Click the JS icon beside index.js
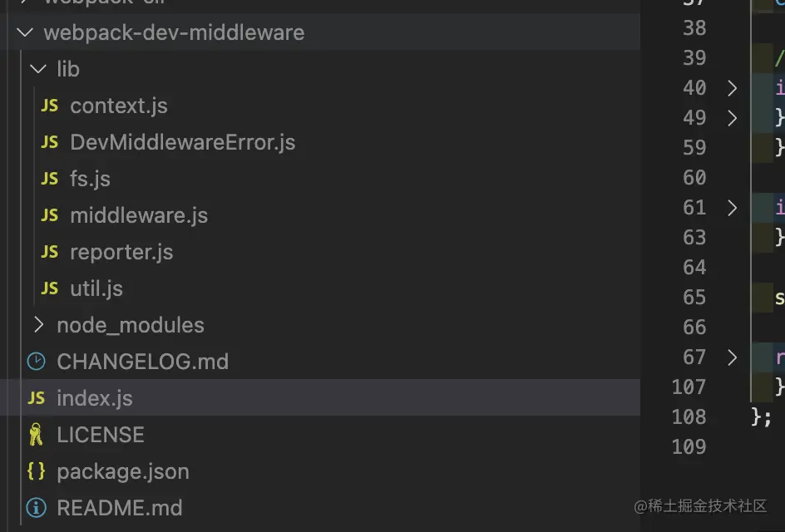Screen dimensions: 785x532 tap(36, 398)
